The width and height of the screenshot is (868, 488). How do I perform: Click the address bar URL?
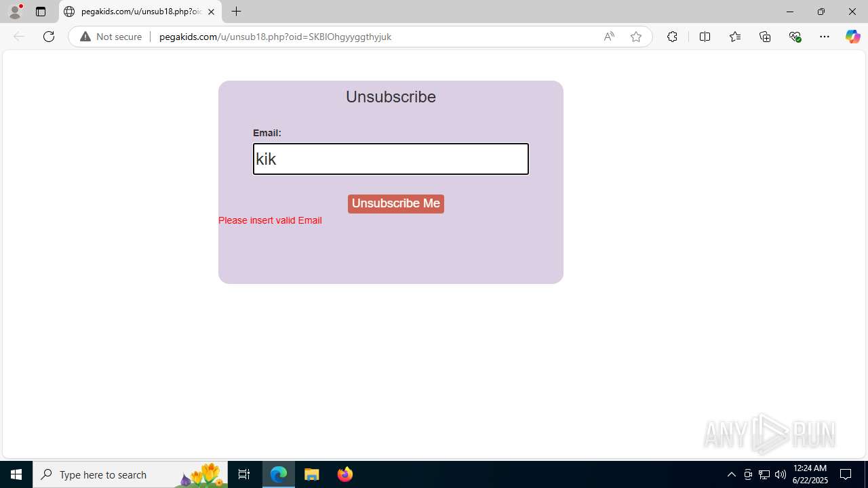point(275,37)
